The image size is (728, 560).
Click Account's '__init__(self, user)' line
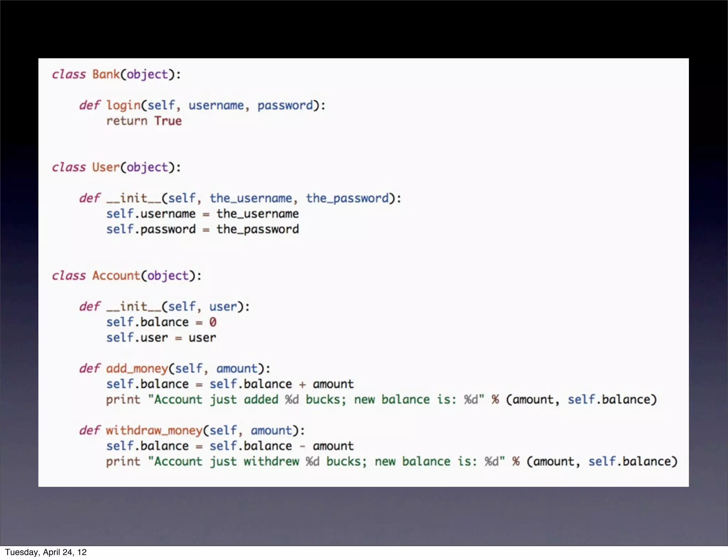pos(165,306)
